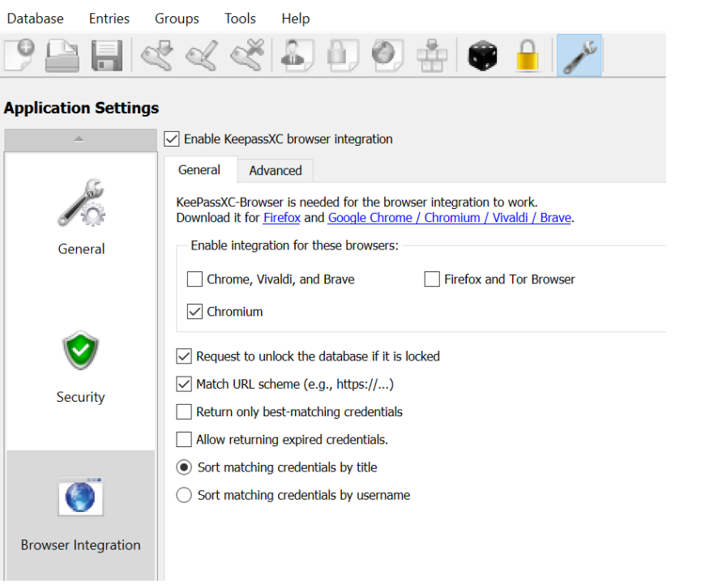
Task: Open the Groups menu
Action: 177,19
